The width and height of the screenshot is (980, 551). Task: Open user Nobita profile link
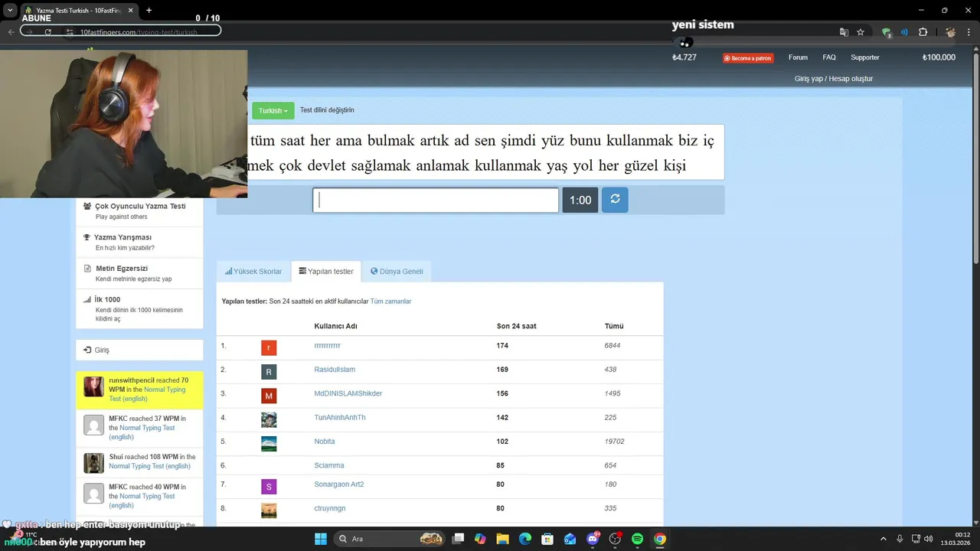(x=324, y=442)
